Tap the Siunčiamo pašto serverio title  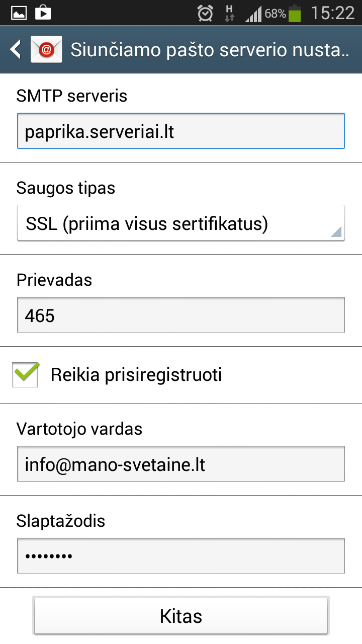click(209, 50)
